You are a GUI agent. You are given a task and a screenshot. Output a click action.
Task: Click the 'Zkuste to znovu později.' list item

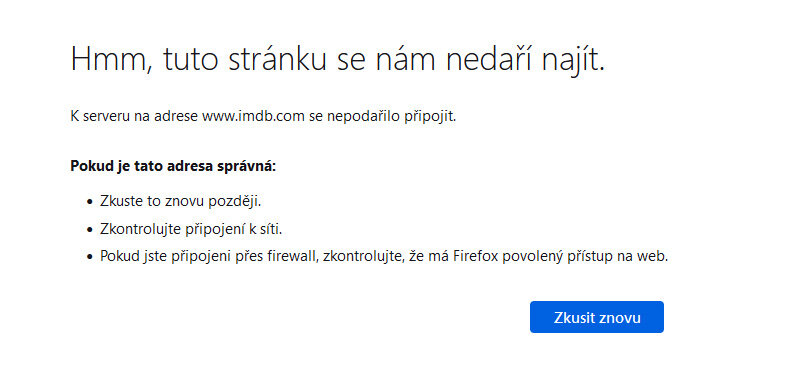[x=181, y=202]
